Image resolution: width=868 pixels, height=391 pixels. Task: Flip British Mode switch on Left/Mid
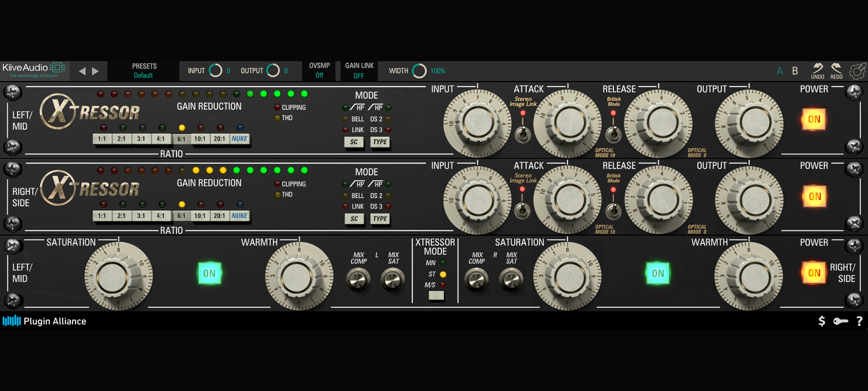pyautogui.click(x=613, y=134)
